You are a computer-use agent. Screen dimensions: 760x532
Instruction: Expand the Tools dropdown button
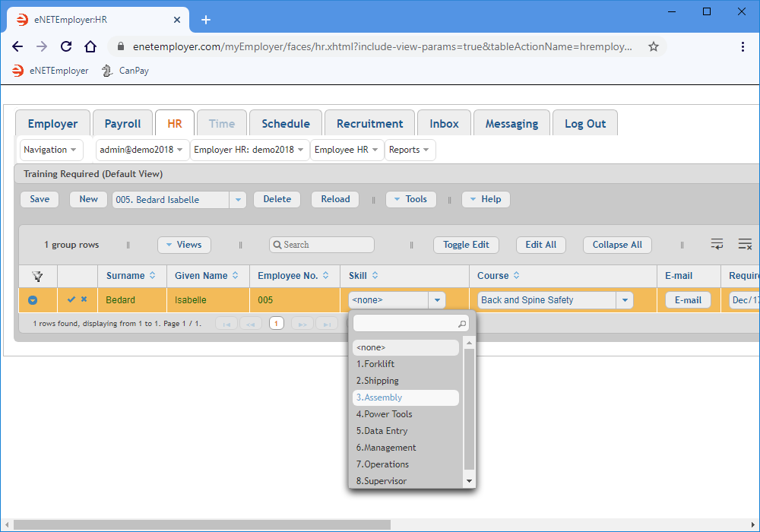(x=410, y=199)
